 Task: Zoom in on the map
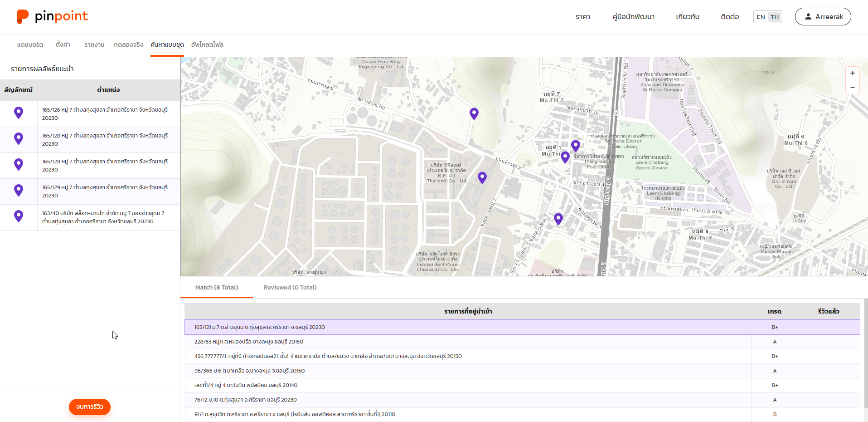[x=852, y=73]
